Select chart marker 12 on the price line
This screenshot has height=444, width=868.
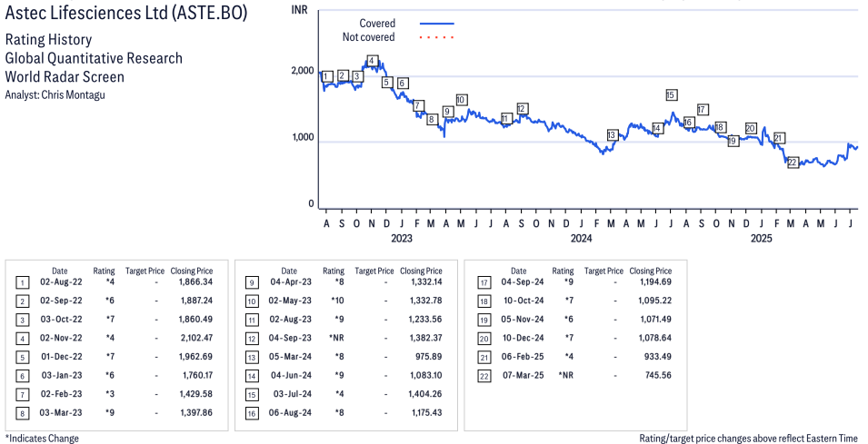[x=522, y=108]
